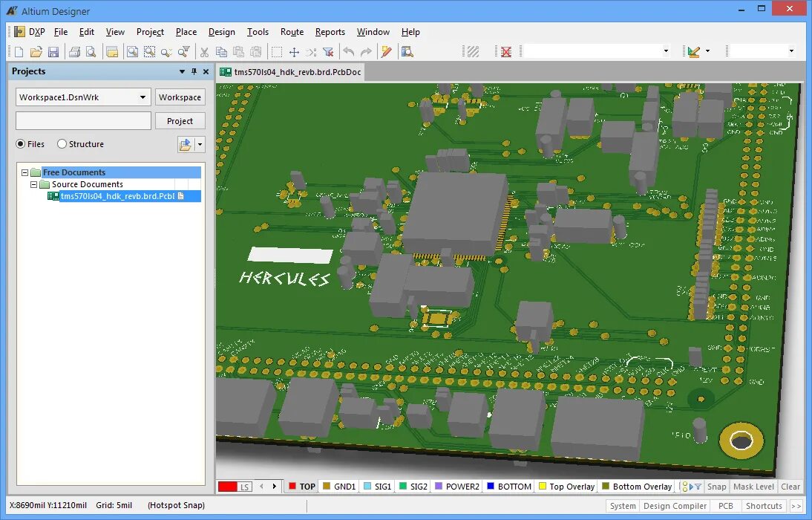
Task: Pin the Projects panel
Action: (194, 71)
